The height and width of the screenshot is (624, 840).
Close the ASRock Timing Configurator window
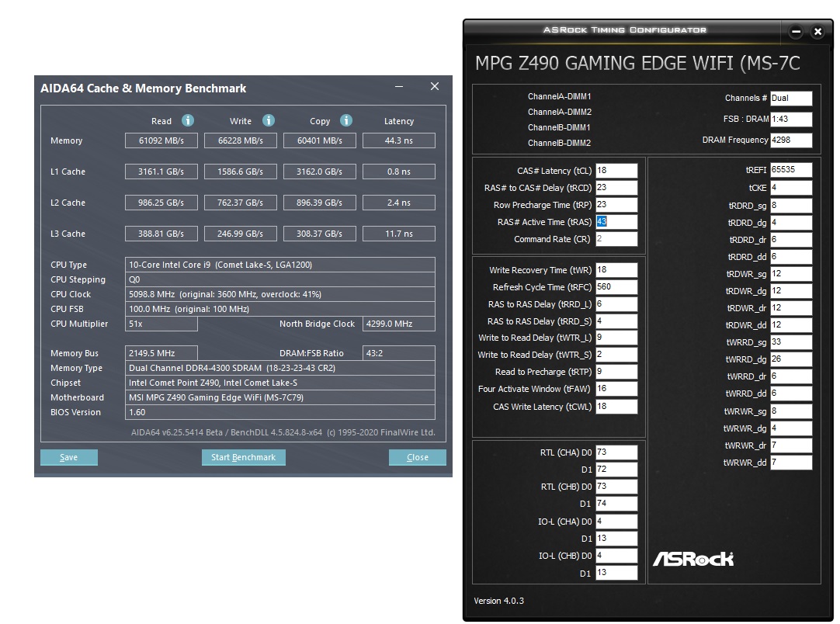817,32
